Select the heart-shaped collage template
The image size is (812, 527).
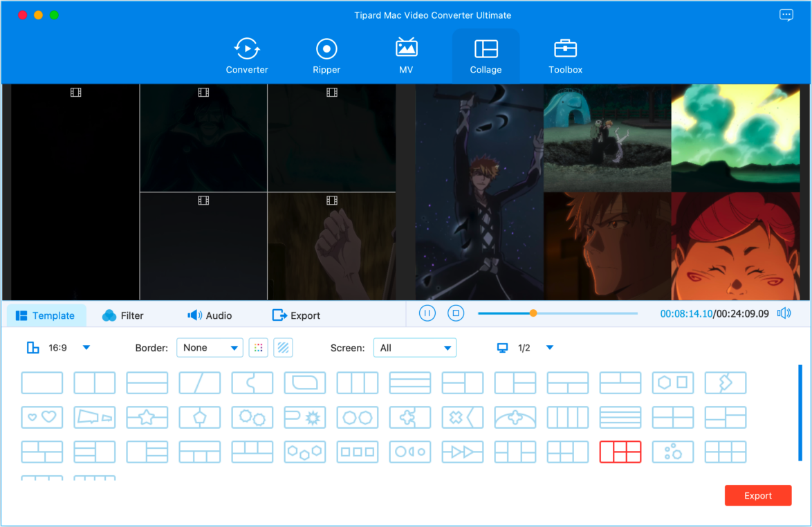[x=42, y=418]
